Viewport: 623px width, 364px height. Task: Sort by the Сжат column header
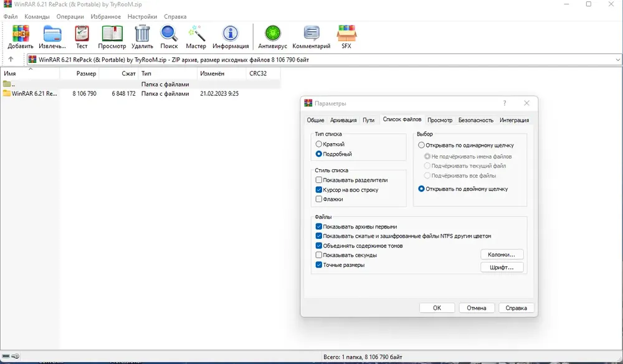pos(119,73)
